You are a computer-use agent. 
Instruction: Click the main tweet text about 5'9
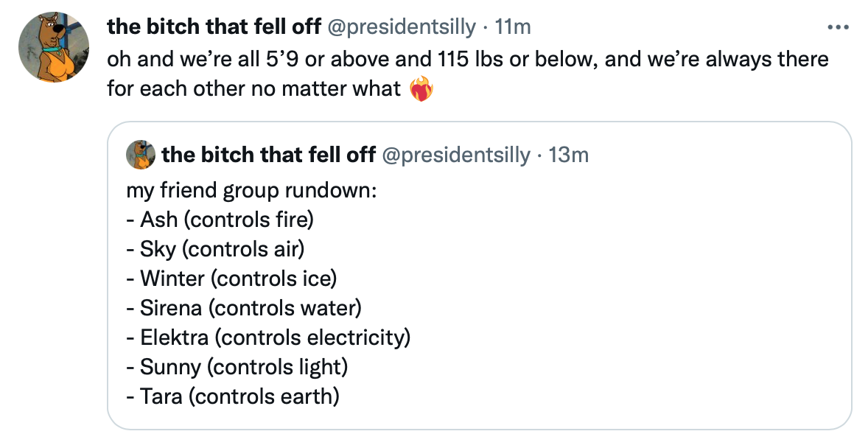468,74
